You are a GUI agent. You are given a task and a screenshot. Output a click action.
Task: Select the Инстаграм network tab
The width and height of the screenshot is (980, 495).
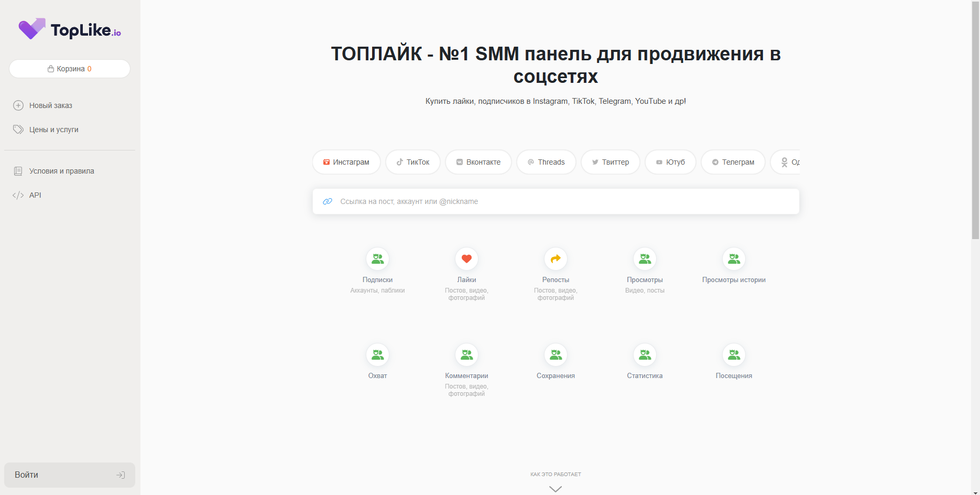point(346,162)
